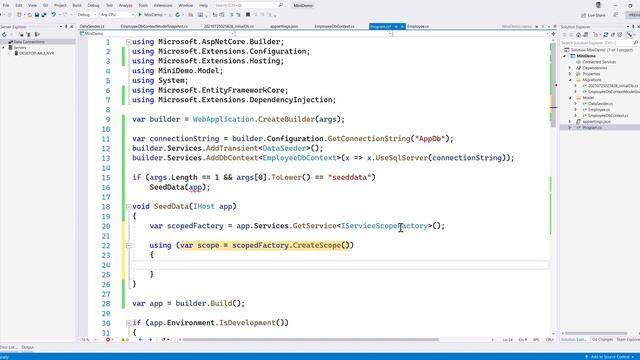Click the black Stop square in the toolbar

pos(248,15)
